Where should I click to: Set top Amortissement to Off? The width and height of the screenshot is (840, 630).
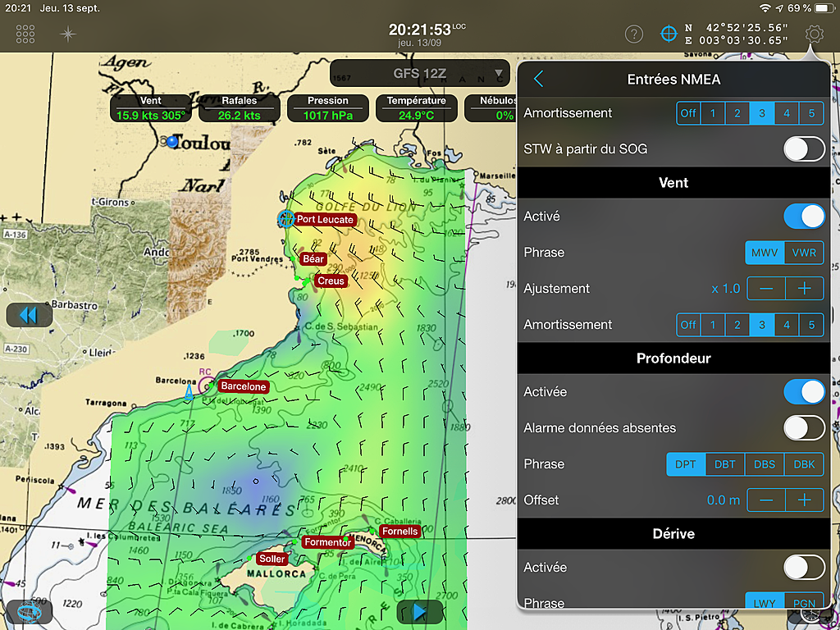click(688, 113)
